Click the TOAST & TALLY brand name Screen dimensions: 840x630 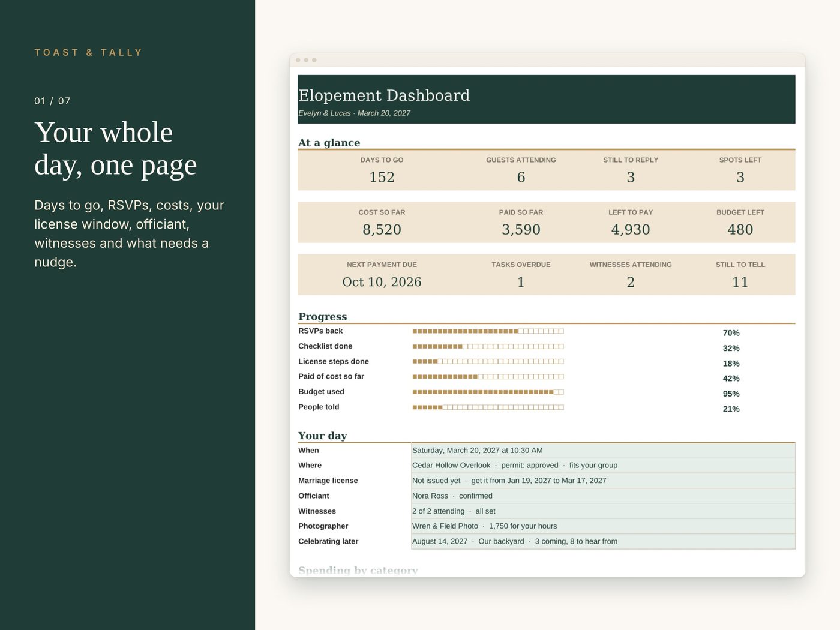point(88,53)
